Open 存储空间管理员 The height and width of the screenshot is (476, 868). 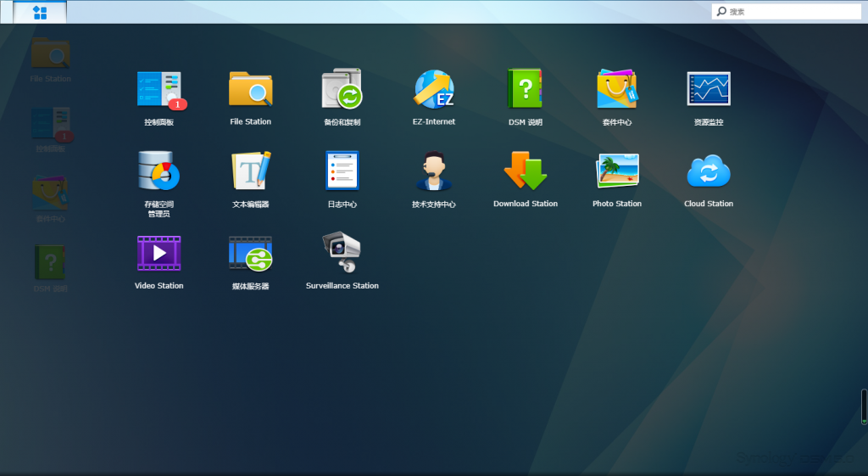click(x=159, y=183)
